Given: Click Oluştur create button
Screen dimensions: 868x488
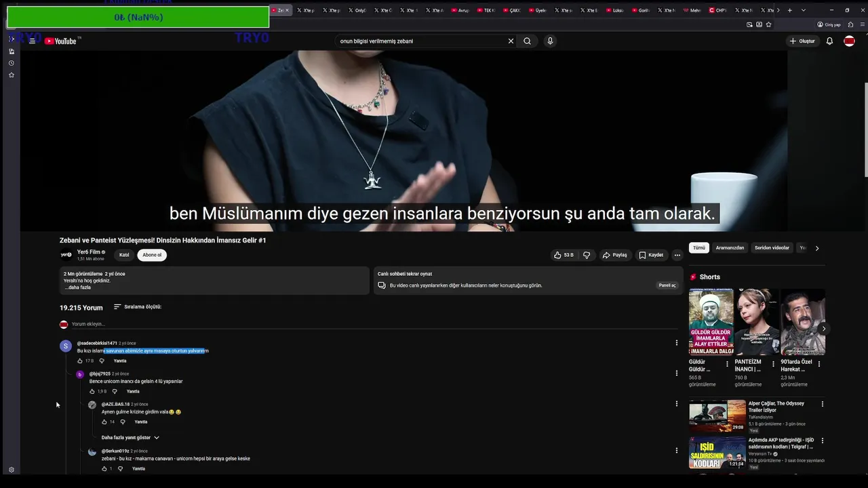Looking at the screenshot, I should click(x=802, y=41).
